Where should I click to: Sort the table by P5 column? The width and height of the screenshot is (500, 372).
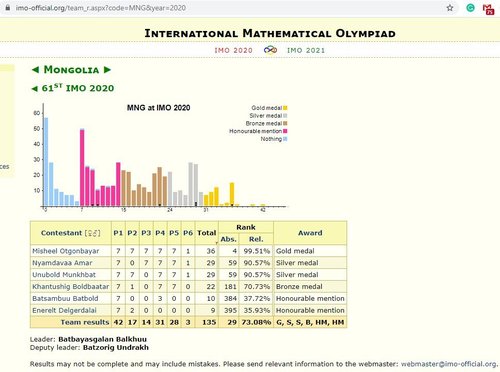tap(174, 233)
